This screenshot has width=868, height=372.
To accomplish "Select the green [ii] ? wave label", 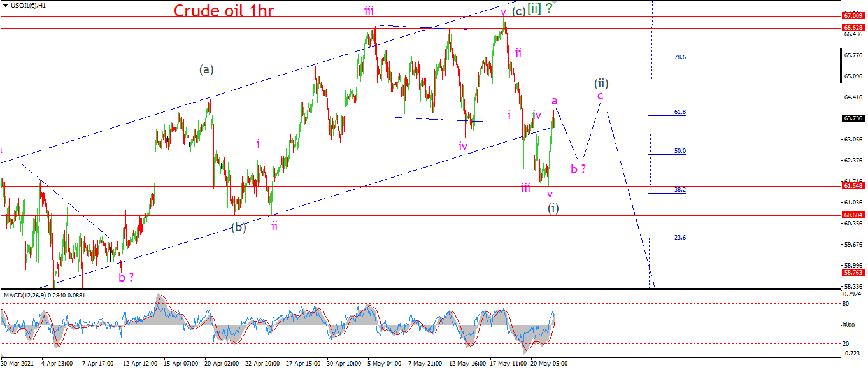I will (539, 9).
